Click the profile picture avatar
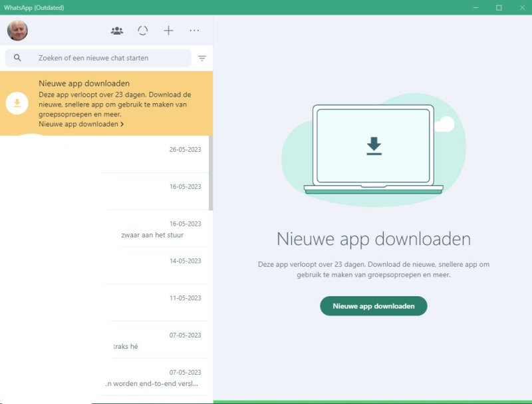Viewport: 532px width, 404px height. 17,31
